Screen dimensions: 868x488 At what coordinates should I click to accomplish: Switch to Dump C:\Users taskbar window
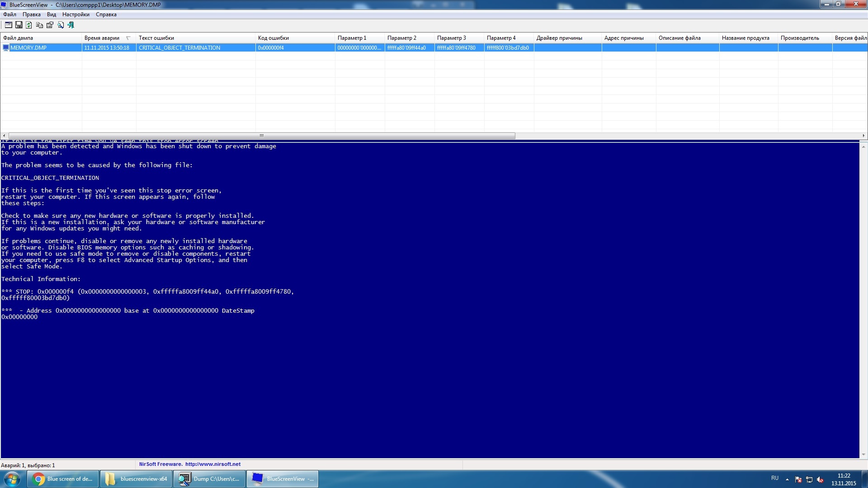coord(209,479)
